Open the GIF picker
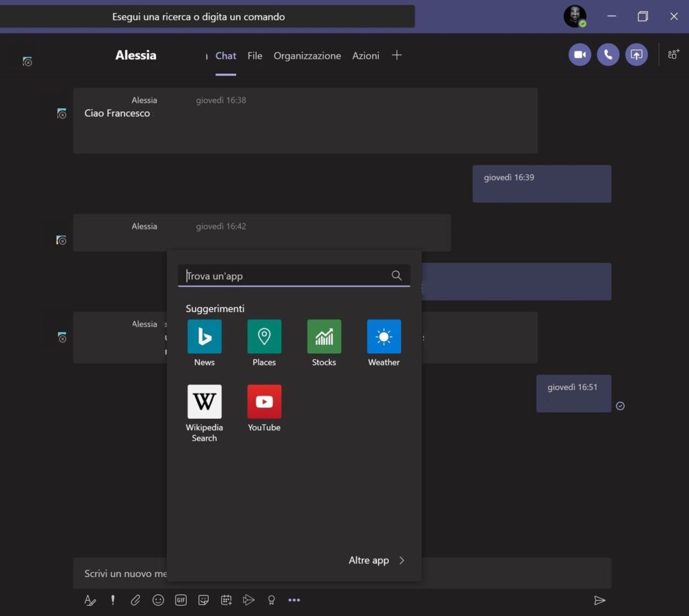 point(180,600)
